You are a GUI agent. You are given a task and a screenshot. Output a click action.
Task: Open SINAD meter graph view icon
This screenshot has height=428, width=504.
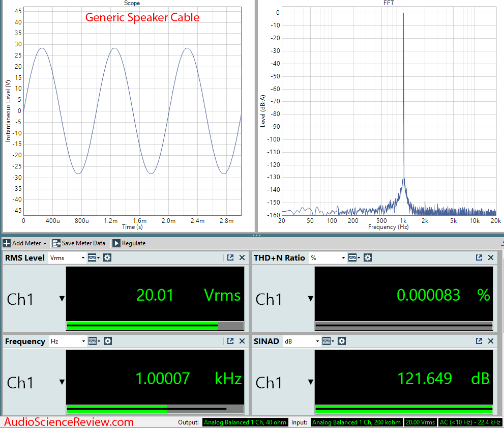328,341
